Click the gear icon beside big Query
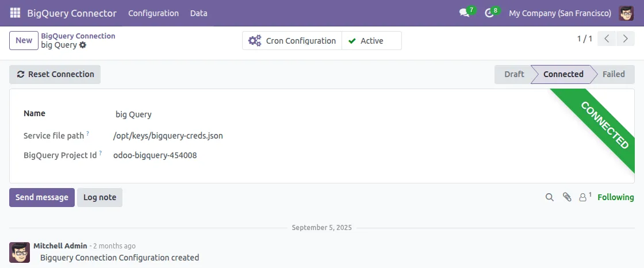The width and height of the screenshot is (644, 268). (x=83, y=45)
